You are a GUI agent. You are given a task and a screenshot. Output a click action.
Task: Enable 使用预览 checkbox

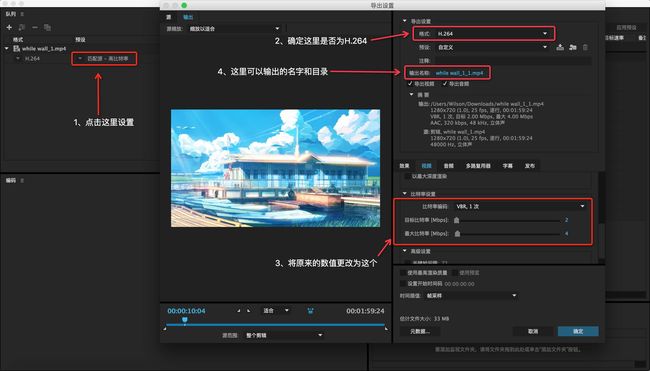click(455, 273)
